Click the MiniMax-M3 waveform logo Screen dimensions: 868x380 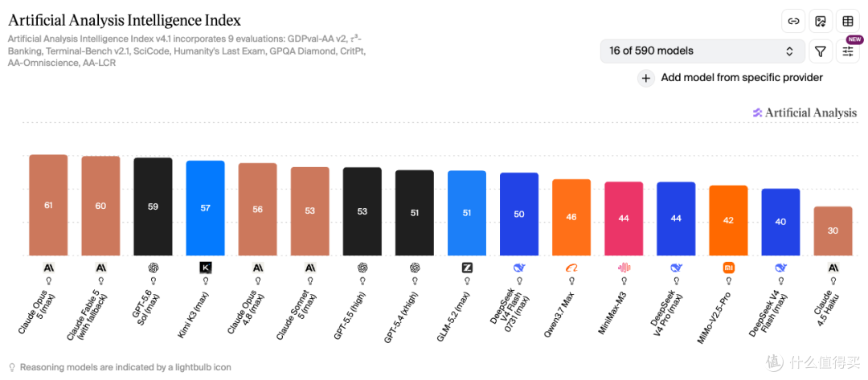[x=624, y=268]
